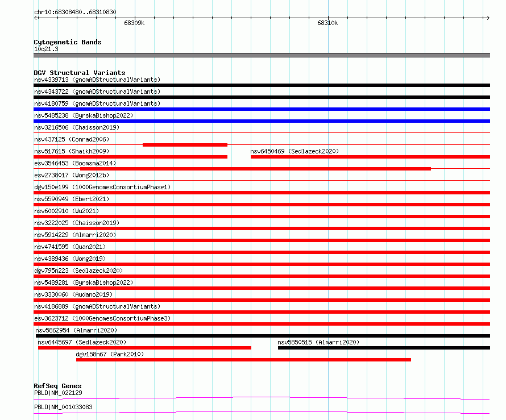Open gene PBLD|NM_022129 label
The height and width of the screenshot is (420, 506).
pyautogui.click(x=58, y=393)
